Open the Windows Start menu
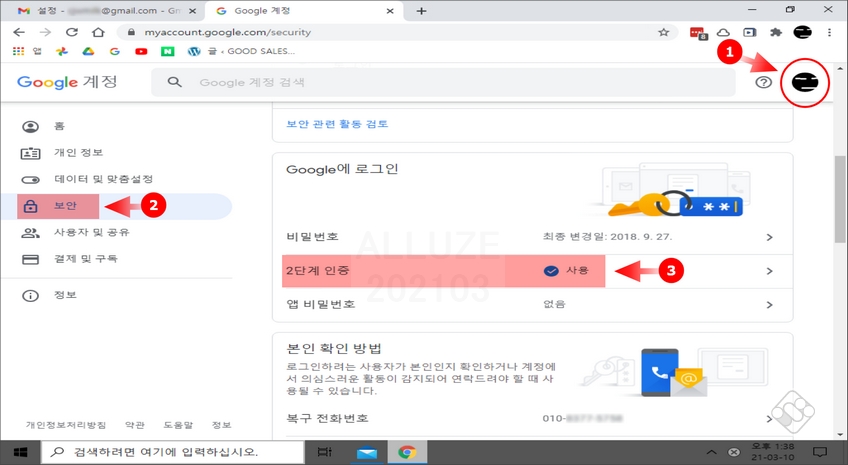848x465 pixels. point(20,452)
